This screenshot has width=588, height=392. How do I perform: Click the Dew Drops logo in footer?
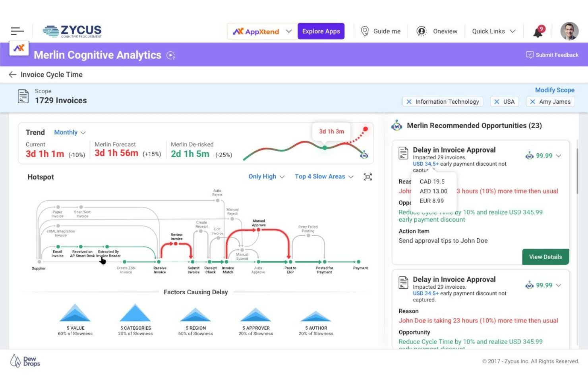(x=25, y=361)
